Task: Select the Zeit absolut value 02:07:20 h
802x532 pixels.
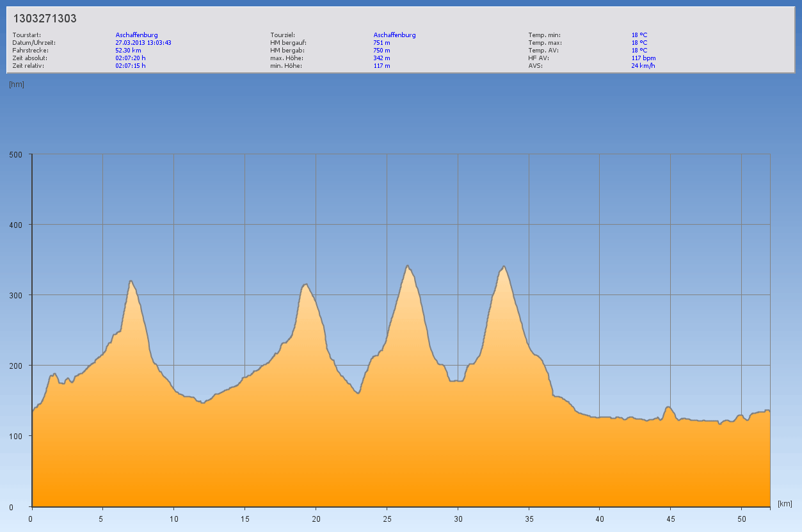Action: (x=131, y=58)
